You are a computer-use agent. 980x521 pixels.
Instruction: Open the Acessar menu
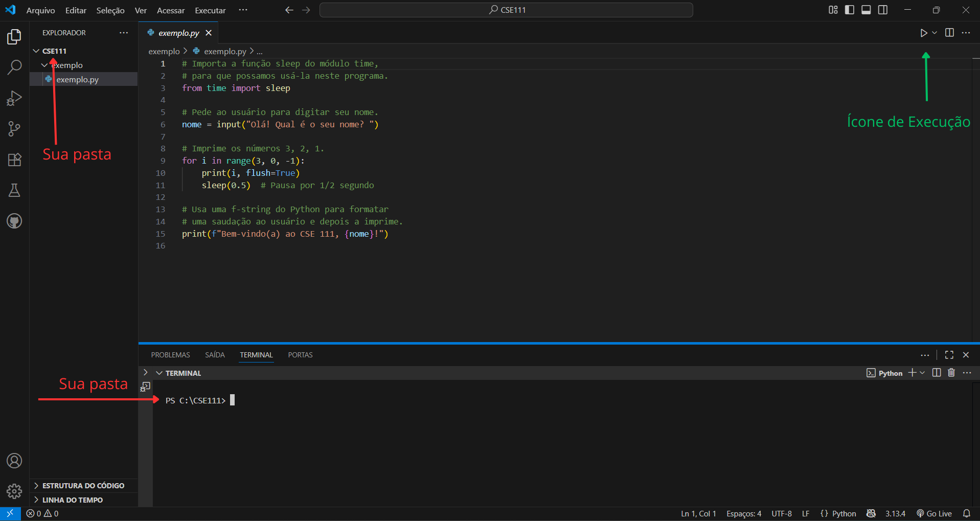click(171, 10)
